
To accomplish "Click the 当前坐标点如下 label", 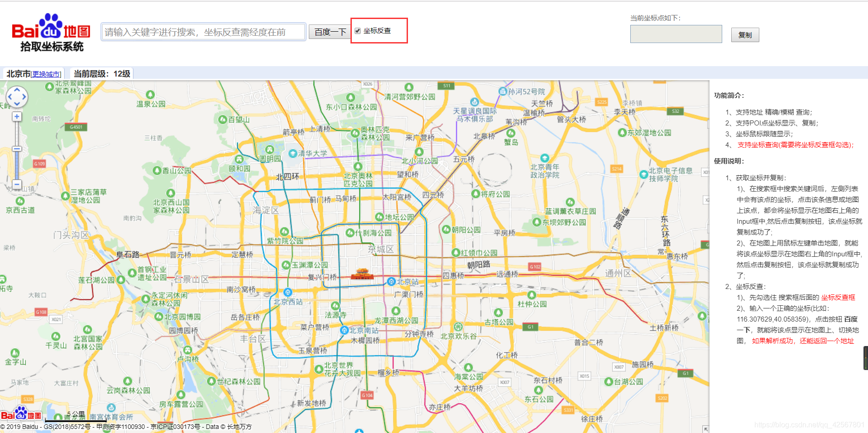I will tap(655, 18).
